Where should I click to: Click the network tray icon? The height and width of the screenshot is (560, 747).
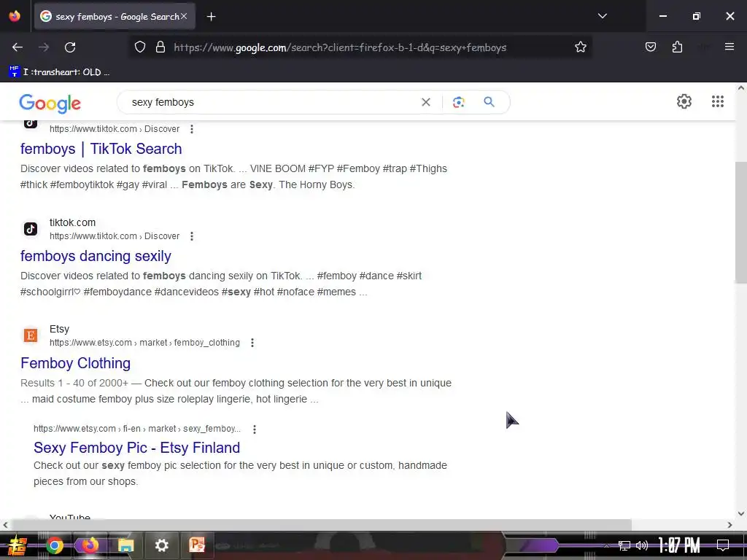click(624, 545)
